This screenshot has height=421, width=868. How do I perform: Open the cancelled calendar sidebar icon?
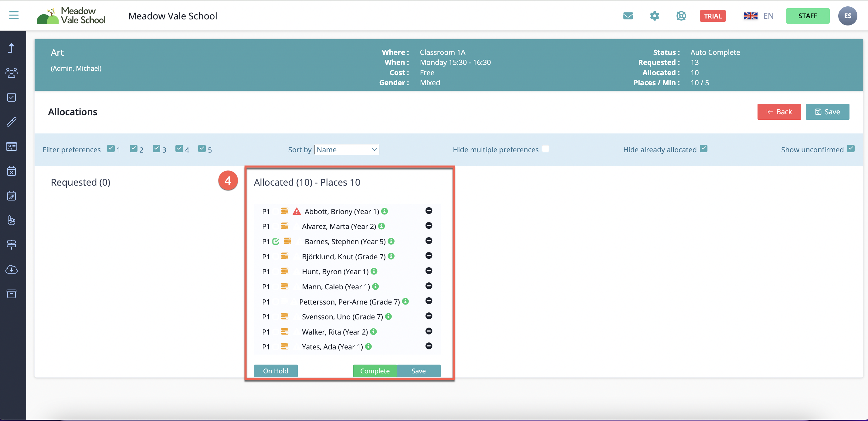pyautogui.click(x=12, y=171)
